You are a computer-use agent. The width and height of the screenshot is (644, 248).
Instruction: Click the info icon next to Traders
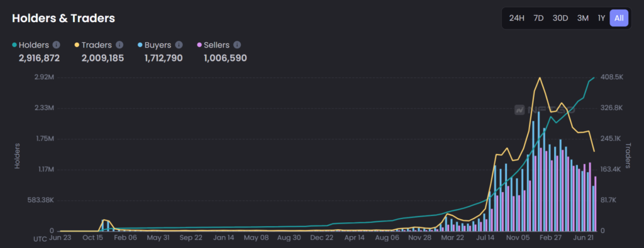(119, 45)
